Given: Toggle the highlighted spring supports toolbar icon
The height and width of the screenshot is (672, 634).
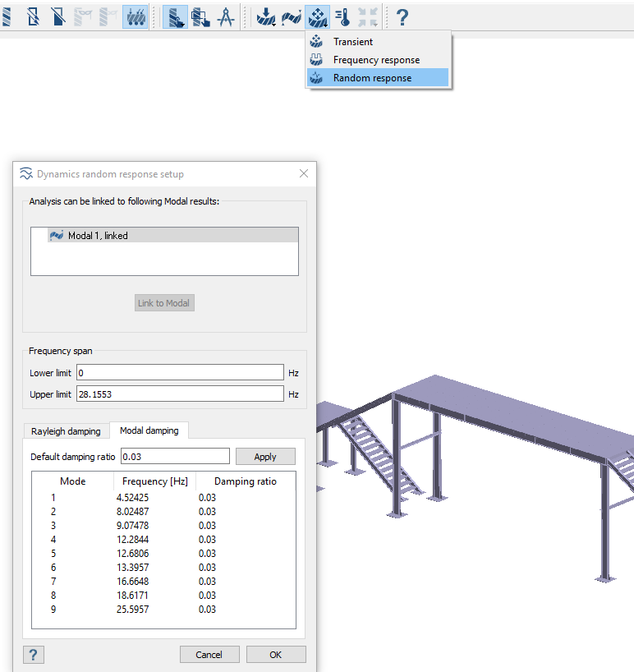Looking at the screenshot, I should pyautogui.click(x=136, y=16).
